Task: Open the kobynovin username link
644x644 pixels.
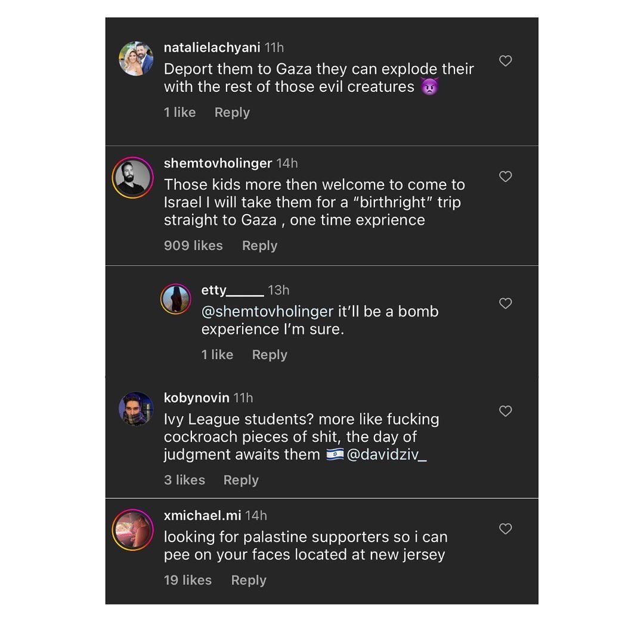Action: pos(196,398)
